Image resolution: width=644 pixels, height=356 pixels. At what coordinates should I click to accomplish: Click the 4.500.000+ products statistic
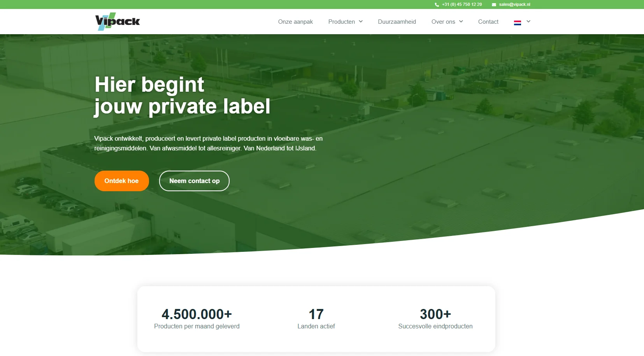(x=197, y=318)
